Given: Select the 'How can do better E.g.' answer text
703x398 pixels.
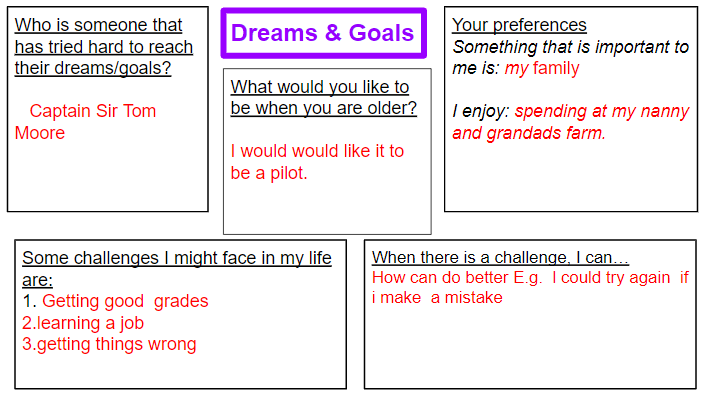Looking at the screenshot, I should [457, 277].
